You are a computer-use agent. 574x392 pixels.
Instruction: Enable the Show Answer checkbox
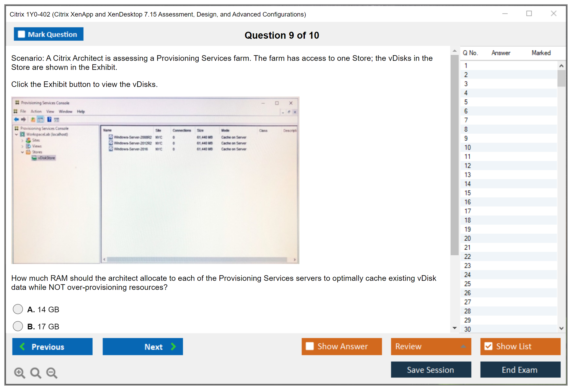310,346
